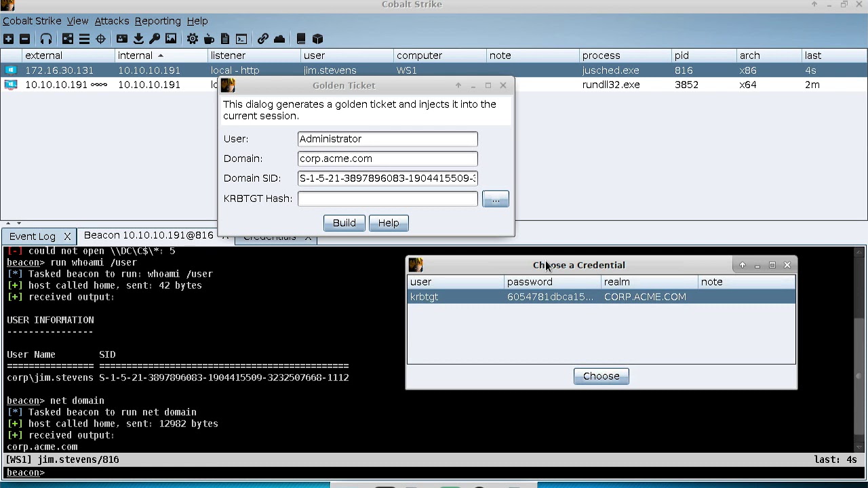This screenshot has height=488, width=868.
Task: Click the Choose a Credential window title icon
Action: (x=416, y=265)
